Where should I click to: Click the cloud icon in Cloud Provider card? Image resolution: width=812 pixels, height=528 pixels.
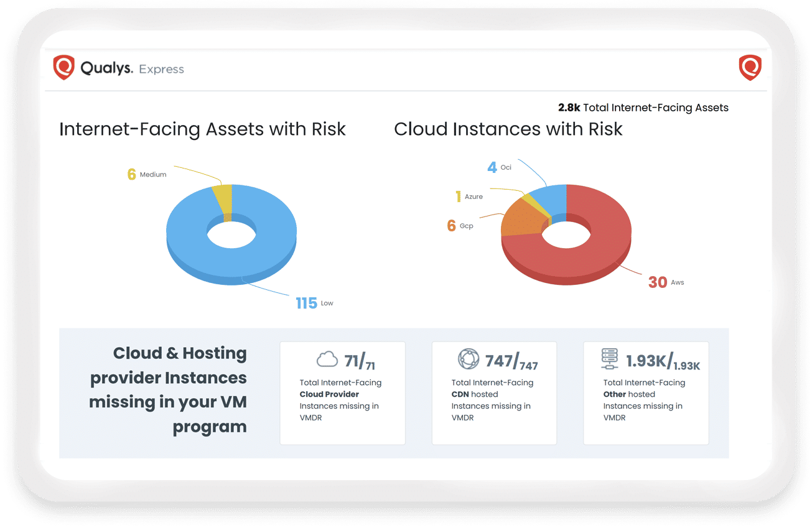pos(327,359)
